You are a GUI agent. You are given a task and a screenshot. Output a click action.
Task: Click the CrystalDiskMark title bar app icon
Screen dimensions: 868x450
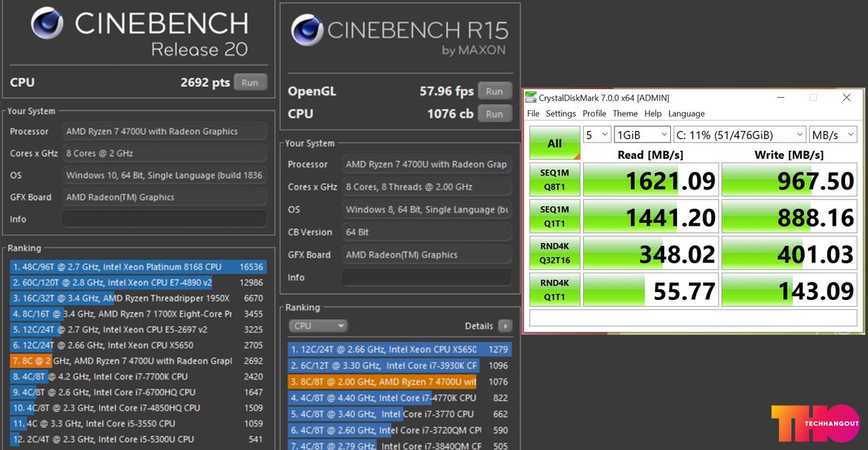click(x=530, y=98)
